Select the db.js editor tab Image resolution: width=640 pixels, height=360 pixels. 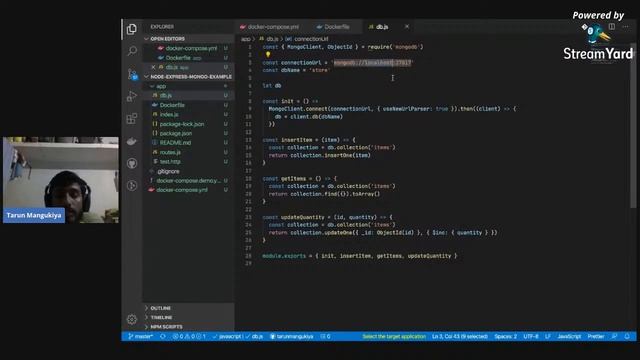(x=382, y=27)
